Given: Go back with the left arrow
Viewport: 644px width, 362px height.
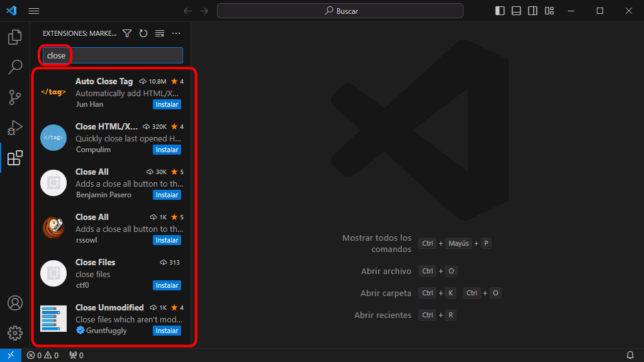Looking at the screenshot, I should (x=187, y=11).
